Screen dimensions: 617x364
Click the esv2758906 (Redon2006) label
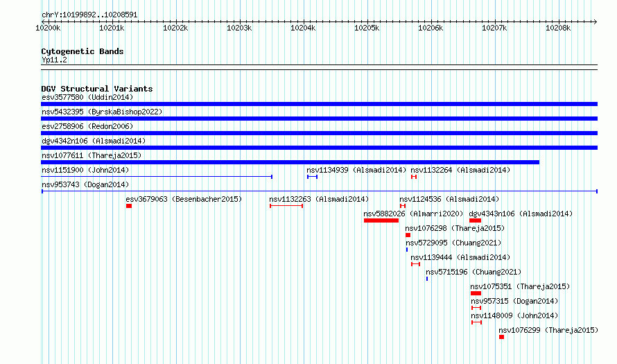click(87, 126)
